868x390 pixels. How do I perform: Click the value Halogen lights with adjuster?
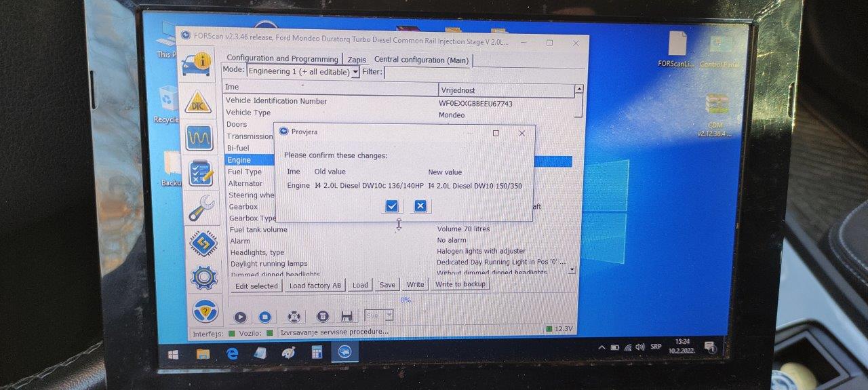pyautogui.click(x=481, y=252)
